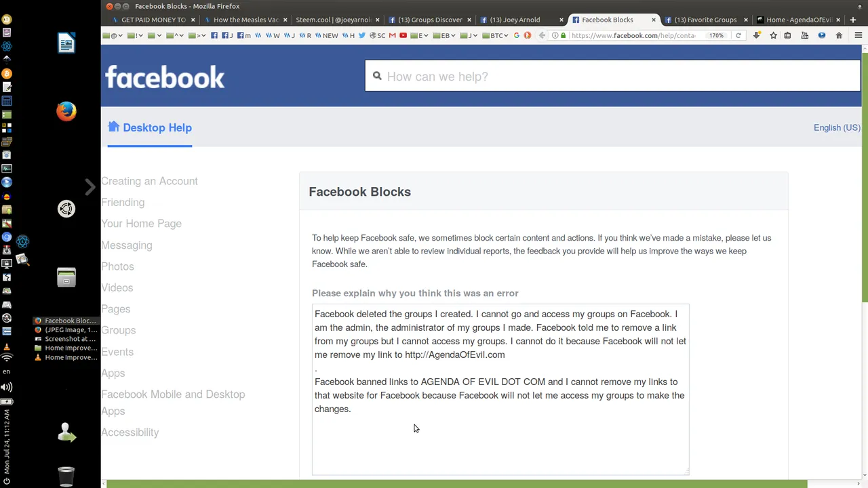Switch to 'GET PAID MONEY TO' tab

pyautogui.click(x=153, y=20)
